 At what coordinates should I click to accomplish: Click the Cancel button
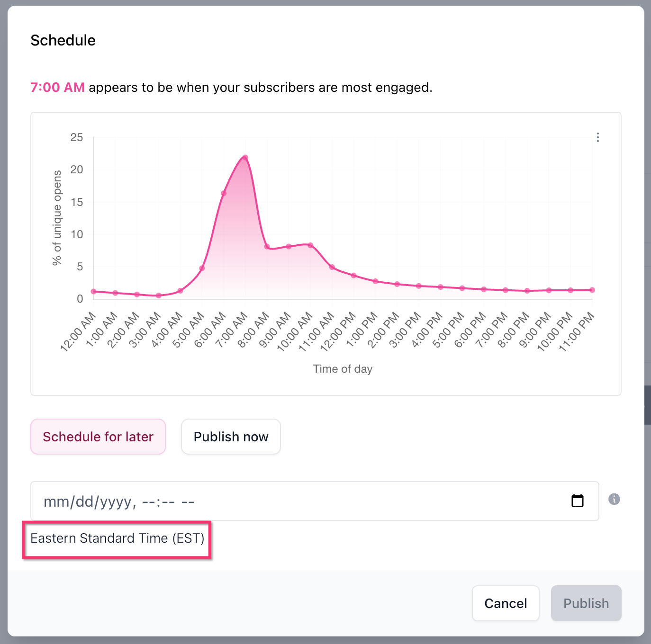[x=506, y=603]
